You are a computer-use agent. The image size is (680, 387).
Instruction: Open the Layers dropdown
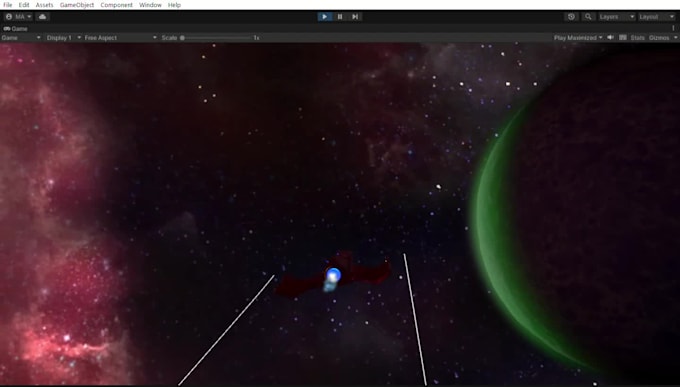(617, 16)
